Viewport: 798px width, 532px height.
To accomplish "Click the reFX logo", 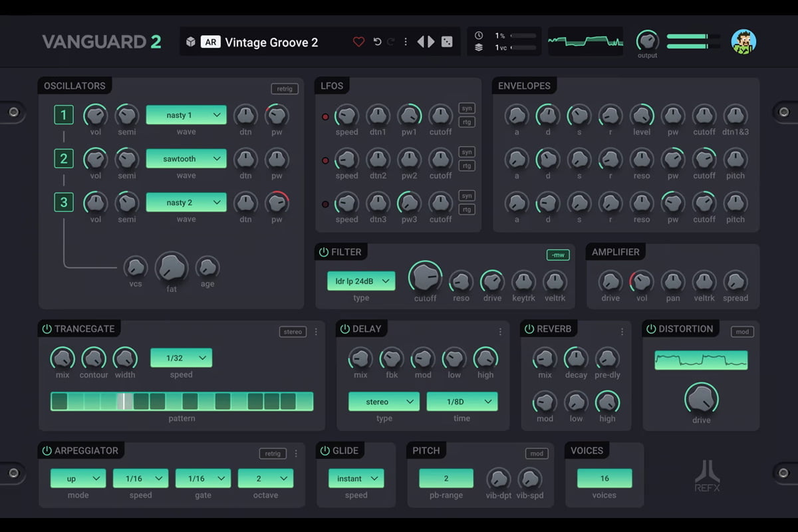I will coord(708,476).
